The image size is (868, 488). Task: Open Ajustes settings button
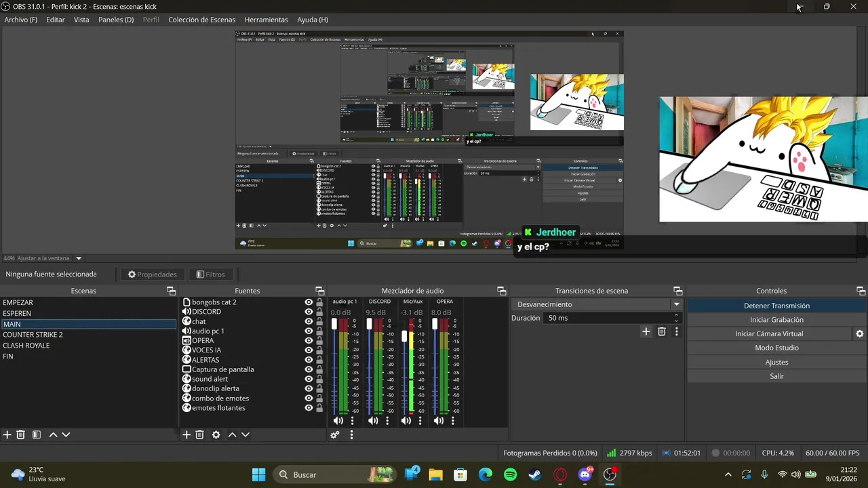(776, 362)
